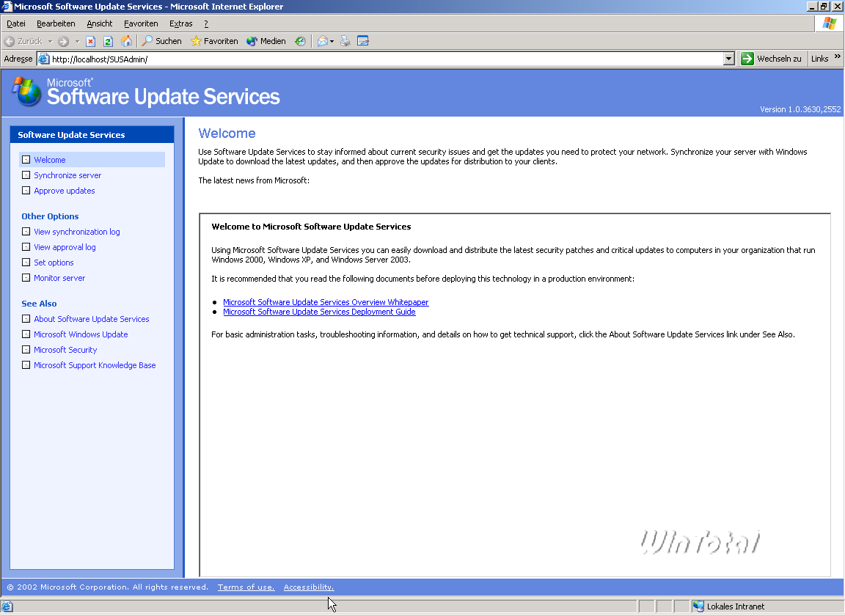Refresh the page with the green arrows icon

[x=108, y=41]
